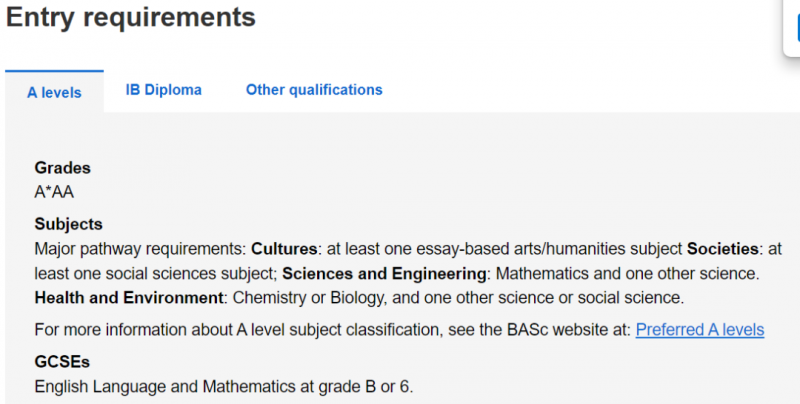This screenshot has height=404, width=800.
Task: Select the A levels tab
Action: tap(54, 92)
